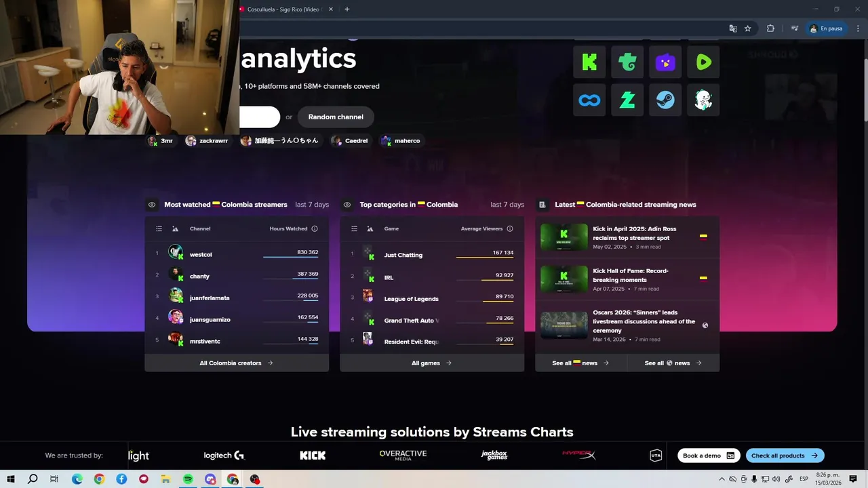Image resolution: width=868 pixels, height=488 pixels.
Task: Open mrstiventc channel row
Action: (237, 341)
